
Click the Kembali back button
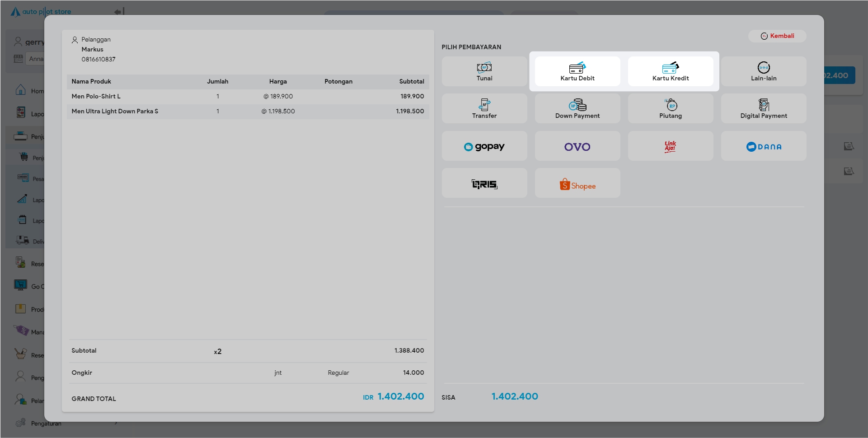(x=777, y=36)
